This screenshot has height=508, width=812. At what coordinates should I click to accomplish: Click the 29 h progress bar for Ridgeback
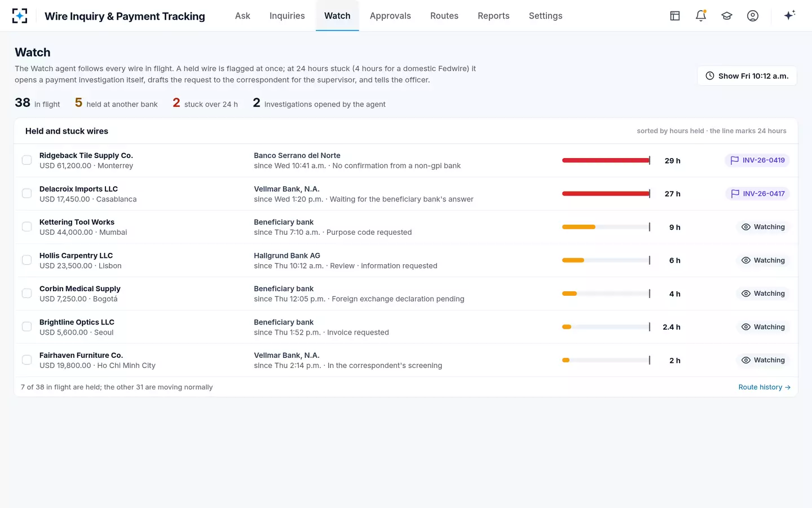(606, 160)
